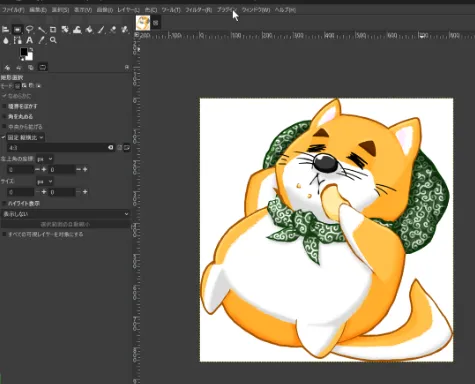The image size is (475, 384).
Task: Open the 編集(E) menu
Action: (x=38, y=10)
